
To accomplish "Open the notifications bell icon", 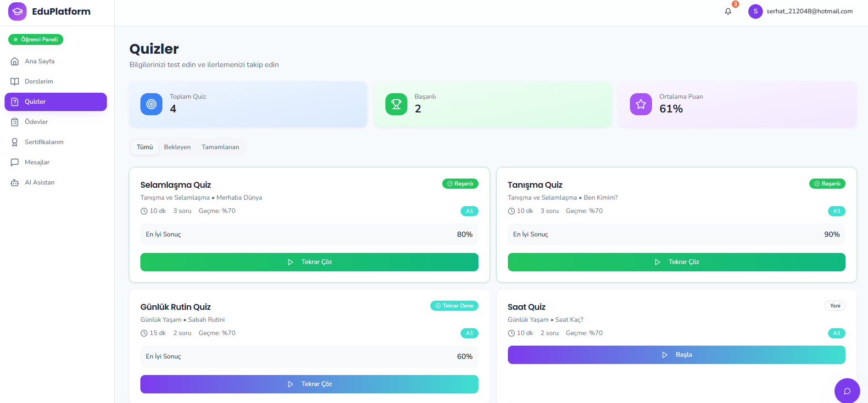I will click(728, 11).
